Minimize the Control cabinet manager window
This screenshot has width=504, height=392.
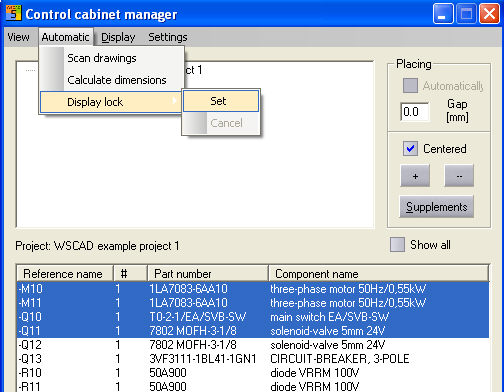click(x=443, y=14)
